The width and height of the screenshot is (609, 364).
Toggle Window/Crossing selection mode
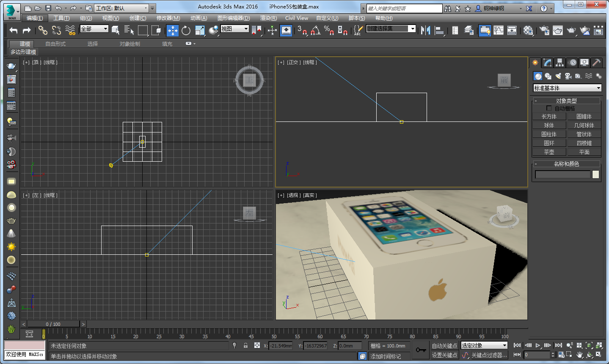(x=157, y=30)
